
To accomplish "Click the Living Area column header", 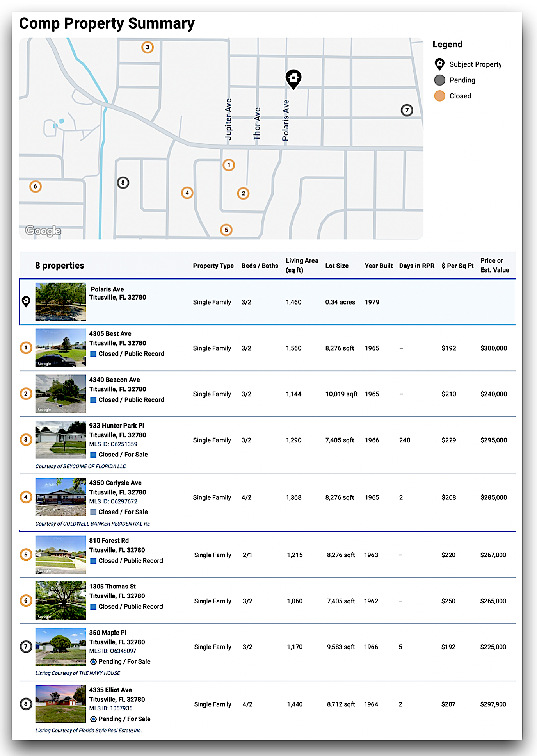I will (302, 265).
